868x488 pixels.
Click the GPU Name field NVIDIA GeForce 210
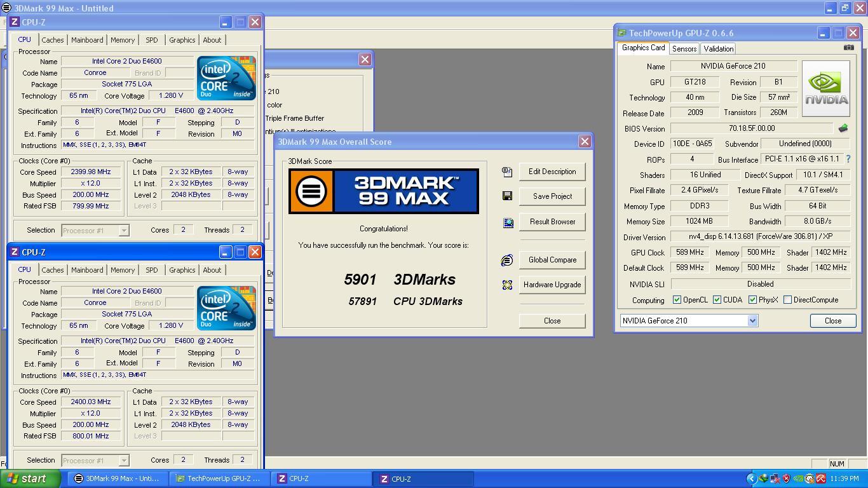(x=733, y=66)
